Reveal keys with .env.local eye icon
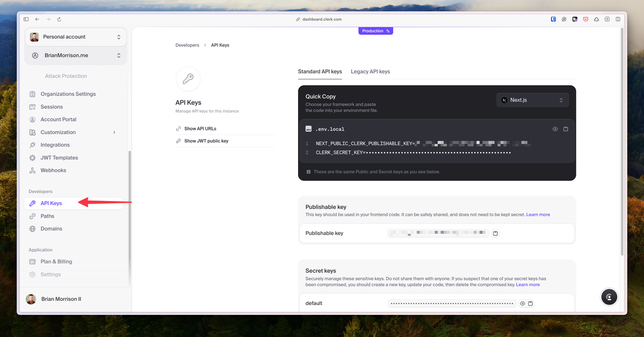Viewport: 644px width, 337px height. (x=555, y=129)
